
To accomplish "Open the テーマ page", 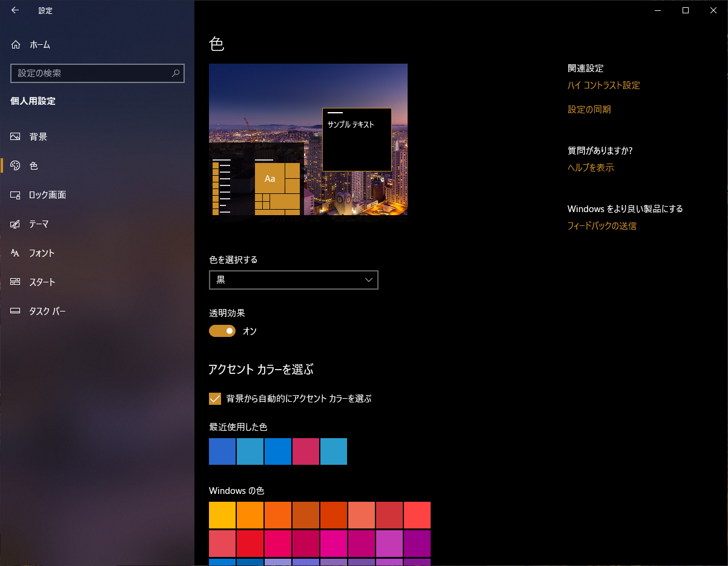I will [97, 224].
